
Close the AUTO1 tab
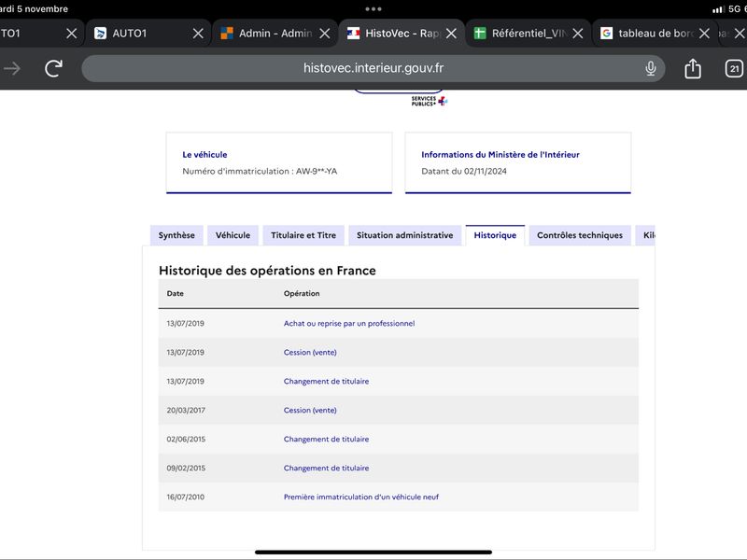[198, 34]
